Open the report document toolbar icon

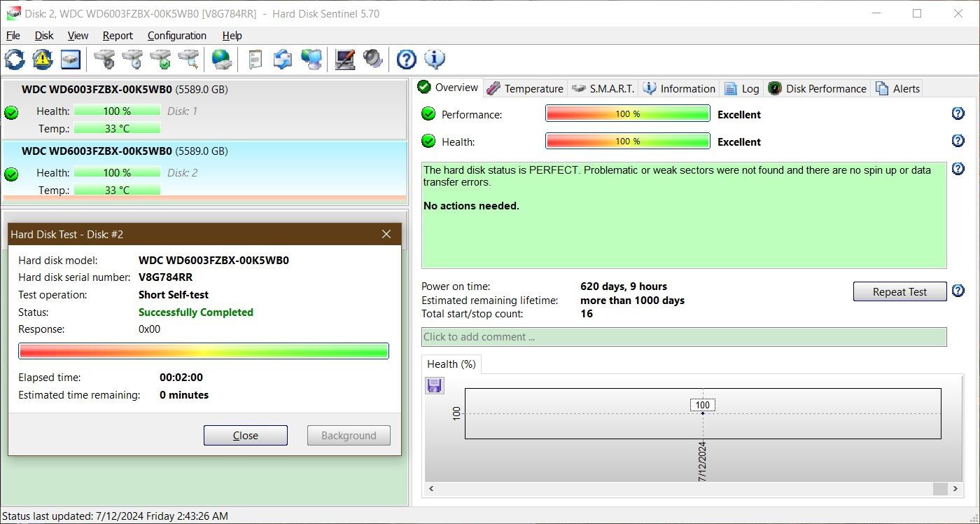click(x=255, y=59)
